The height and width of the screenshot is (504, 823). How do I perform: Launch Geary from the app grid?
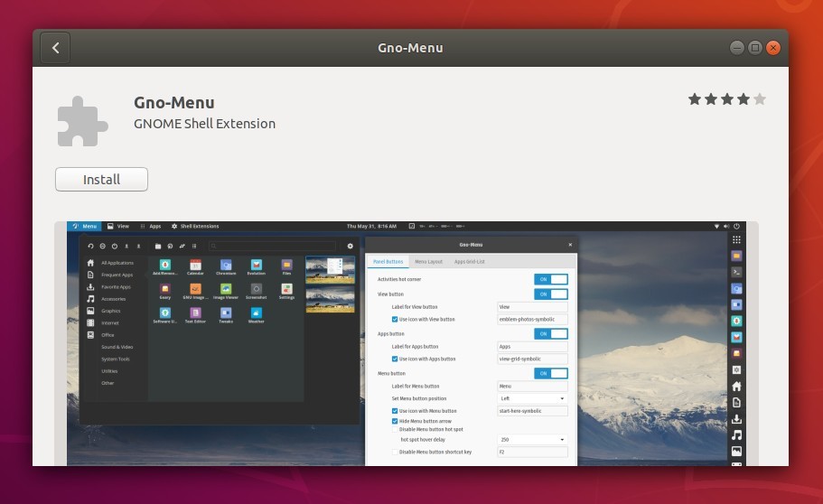coord(164,292)
